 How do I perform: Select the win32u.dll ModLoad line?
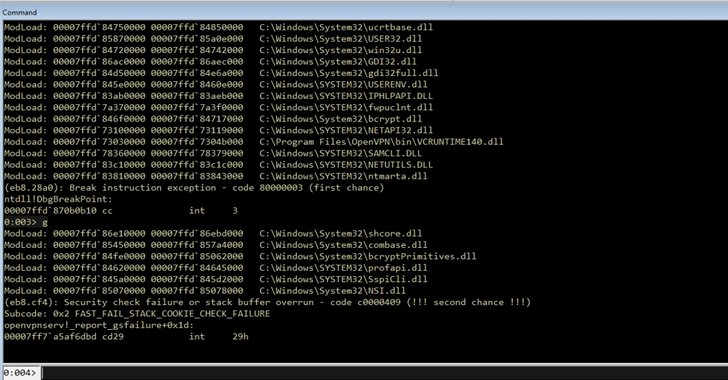[x=213, y=50]
